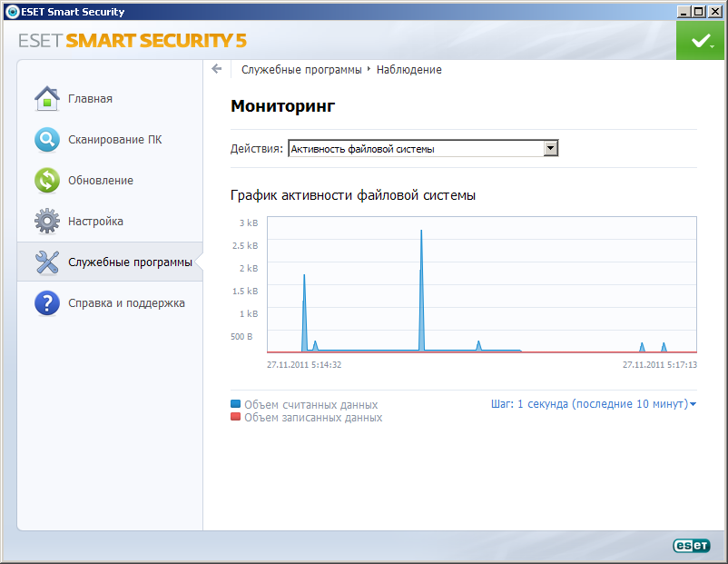Open the Действия activity dropdown arrow
The height and width of the screenshot is (564, 728).
550,149
